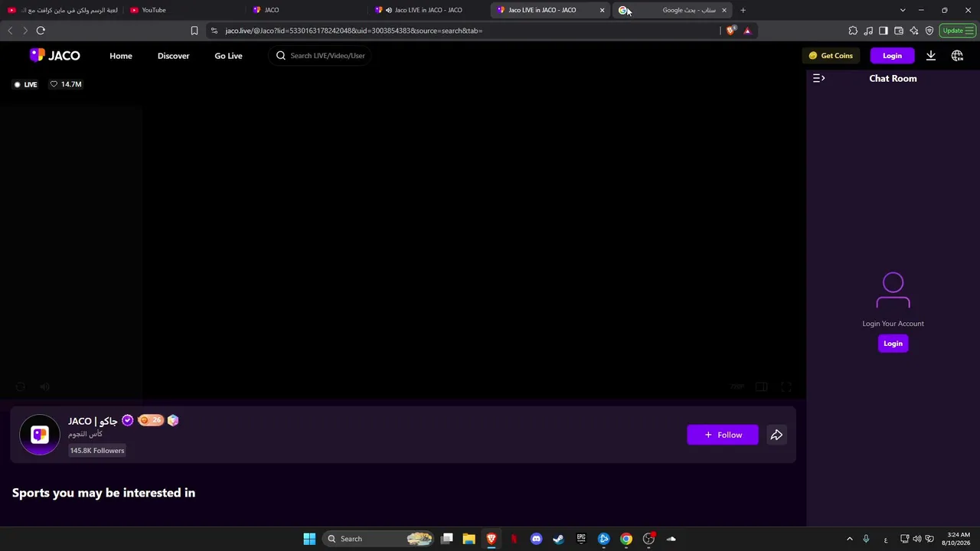Click the Login button in the site header
Screen dimensions: 980x551
[x=892, y=56]
